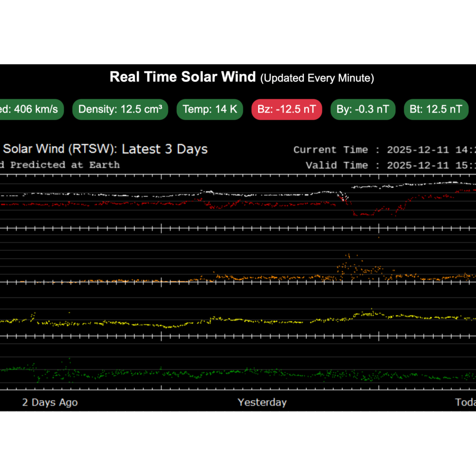
Task: Select the By -0.3 nT indicator
Action: pyautogui.click(x=363, y=109)
